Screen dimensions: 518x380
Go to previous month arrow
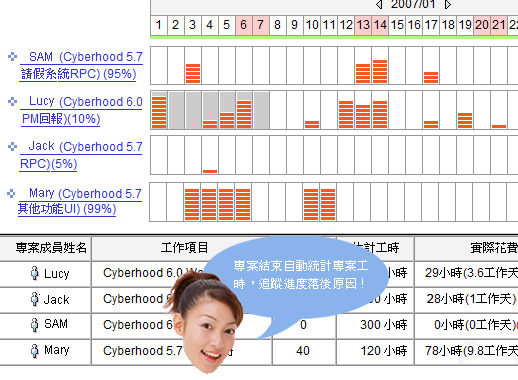(379, 5)
